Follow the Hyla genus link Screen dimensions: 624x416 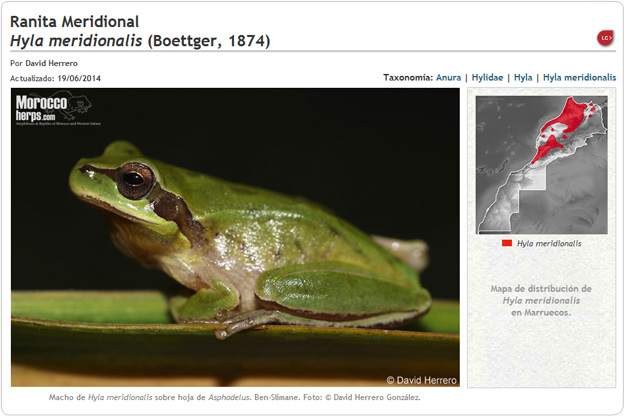[x=523, y=78]
